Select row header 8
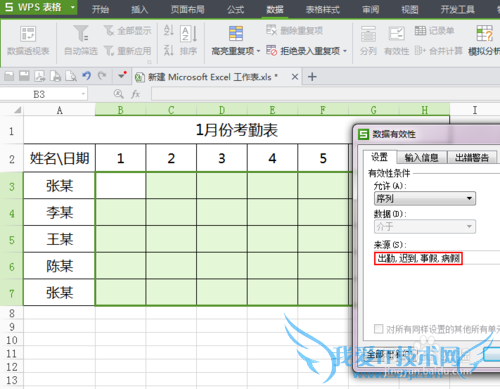This screenshot has width=500, height=389. [x=12, y=313]
